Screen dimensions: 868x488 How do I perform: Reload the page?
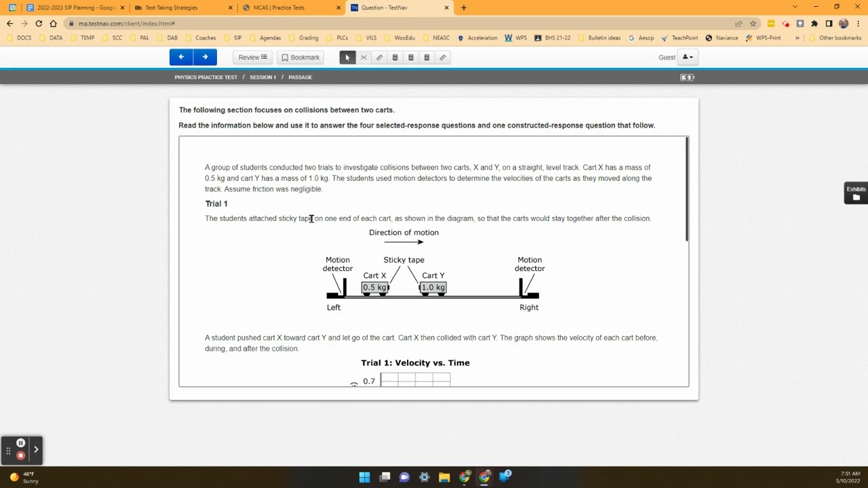click(x=39, y=23)
